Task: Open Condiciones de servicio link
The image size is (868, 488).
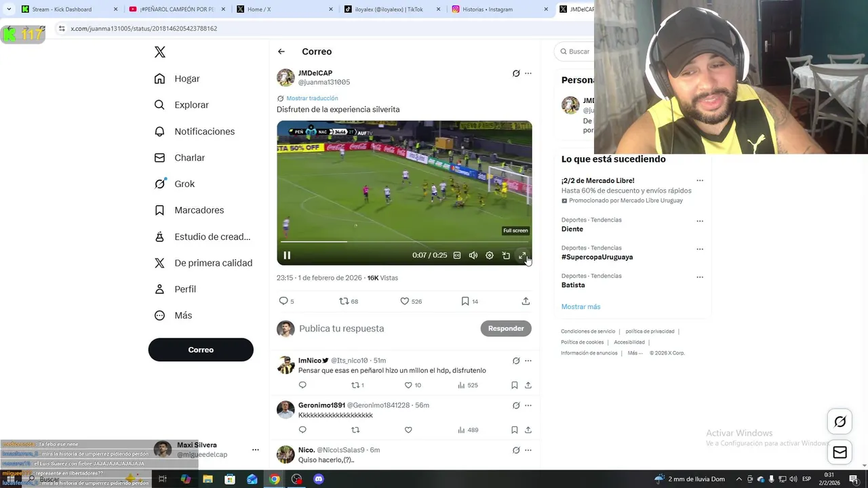Action: pyautogui.click(x=588, y=331)
